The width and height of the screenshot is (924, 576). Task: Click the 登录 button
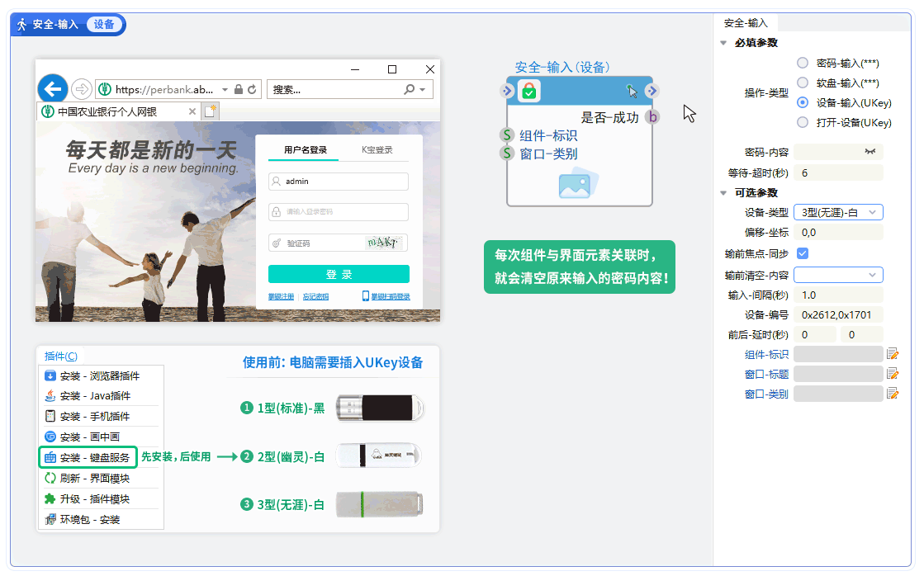point(338,273)
